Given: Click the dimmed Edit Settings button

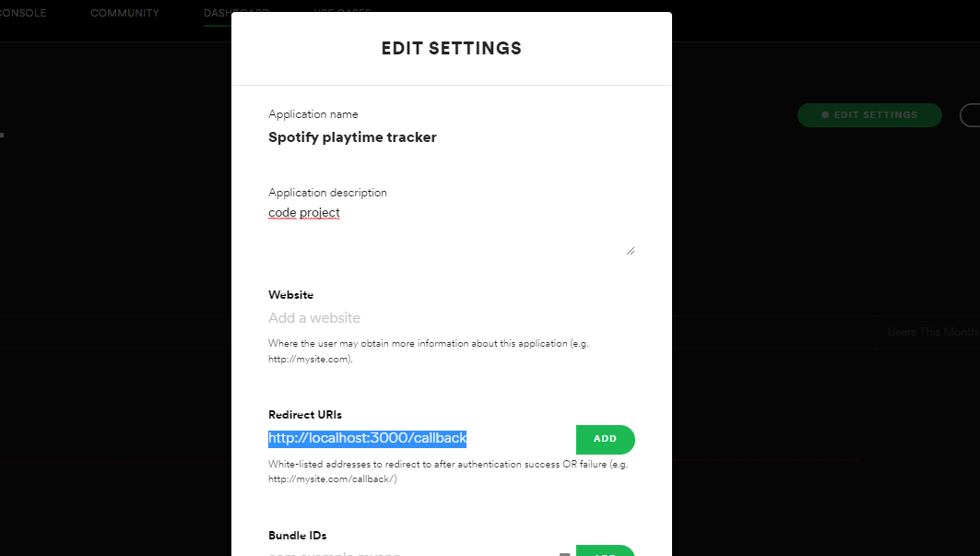Looking at the screenshot, I should point(869,115).
